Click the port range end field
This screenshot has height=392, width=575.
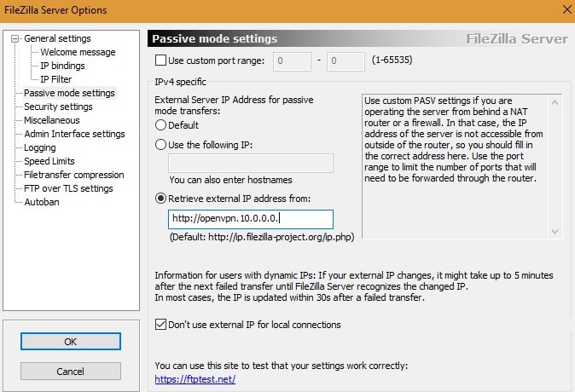(346, 61)
